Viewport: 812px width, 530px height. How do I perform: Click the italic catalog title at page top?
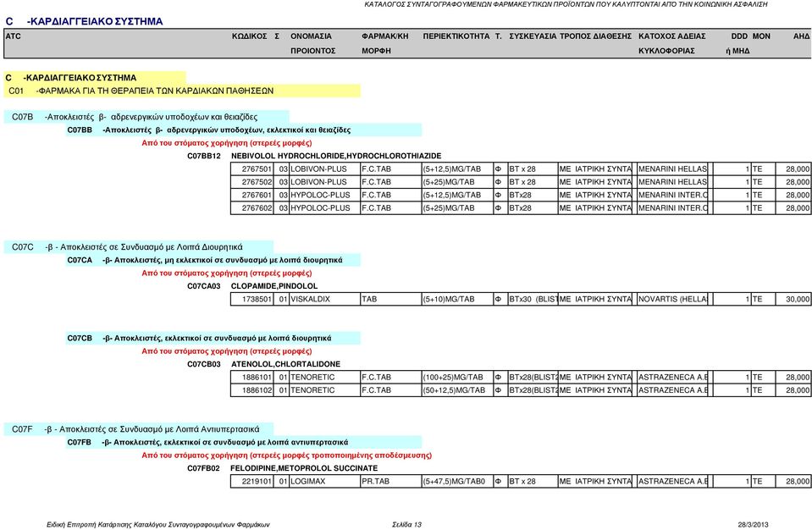click(566, 4)
